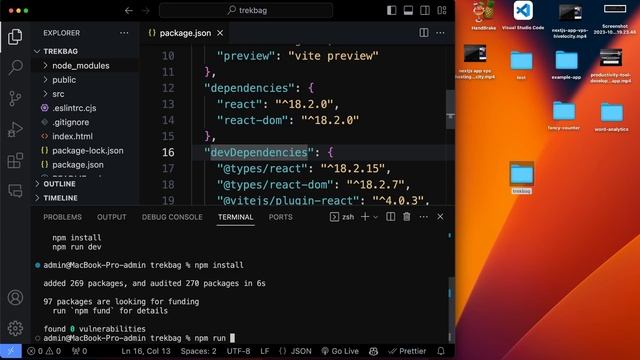This screenshot has height=360, width=640.
Task: Change end of line sequence LF
Action: point(264,351)
